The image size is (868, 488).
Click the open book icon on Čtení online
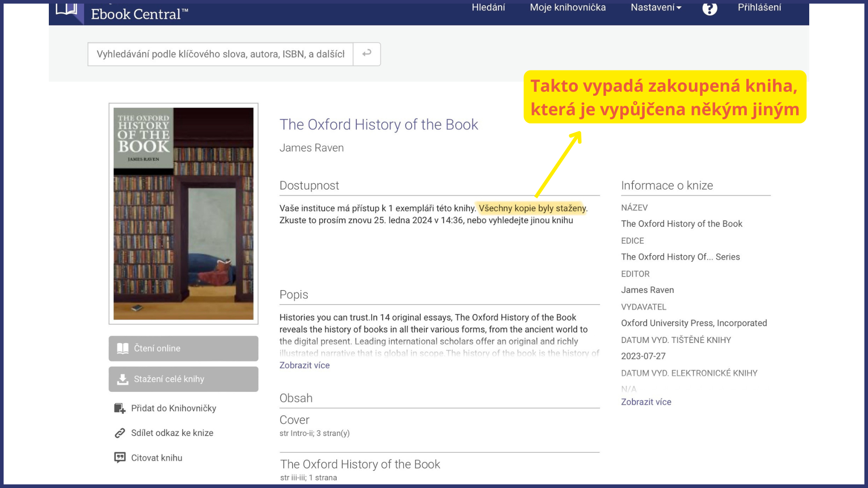[123, 348]
